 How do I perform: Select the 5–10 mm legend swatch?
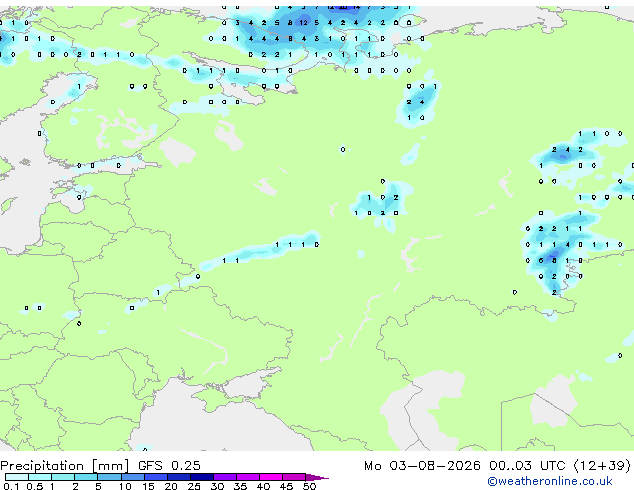click(110, 477)
